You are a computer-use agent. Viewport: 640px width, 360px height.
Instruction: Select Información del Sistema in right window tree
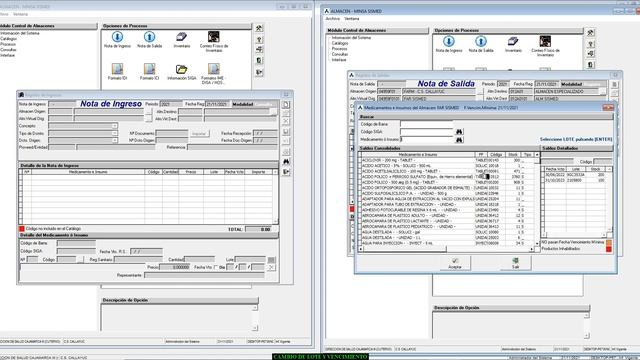351,38
